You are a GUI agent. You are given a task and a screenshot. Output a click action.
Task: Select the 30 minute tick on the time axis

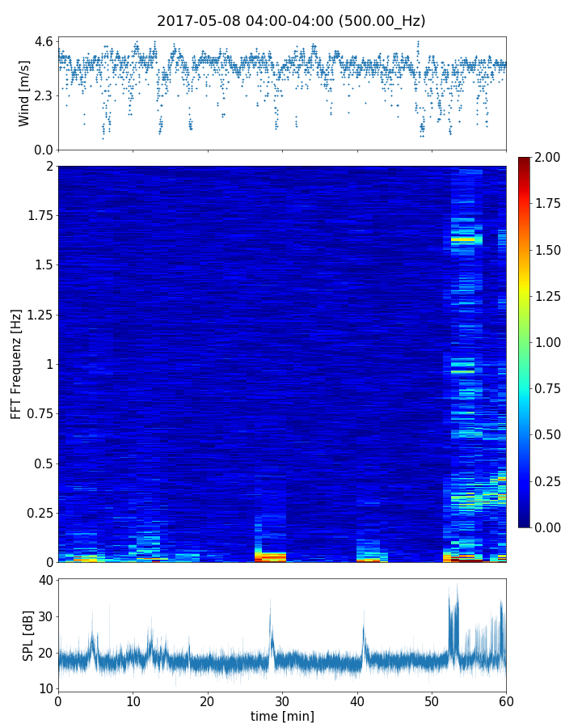282,700
